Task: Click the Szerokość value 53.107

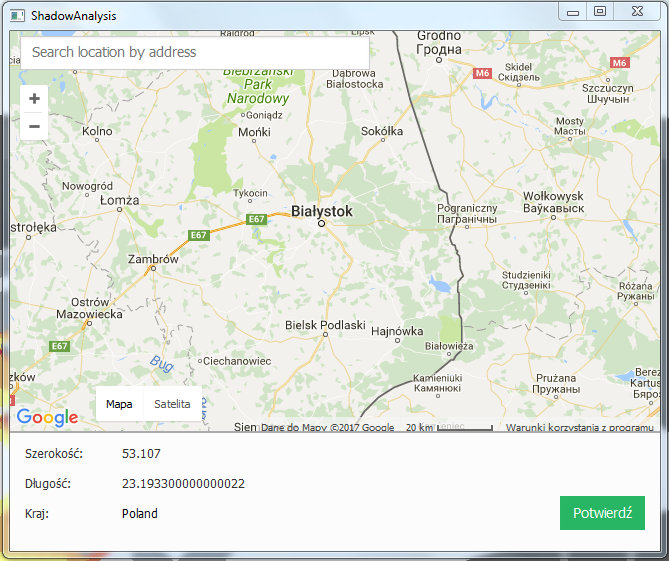Action: [x=141, y=454]
